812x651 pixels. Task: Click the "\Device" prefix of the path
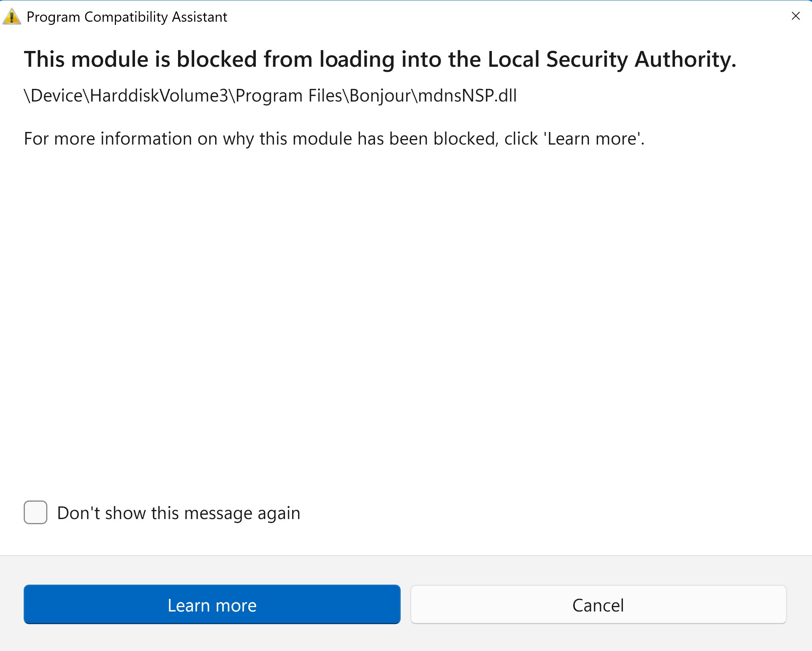click(53, 96)
